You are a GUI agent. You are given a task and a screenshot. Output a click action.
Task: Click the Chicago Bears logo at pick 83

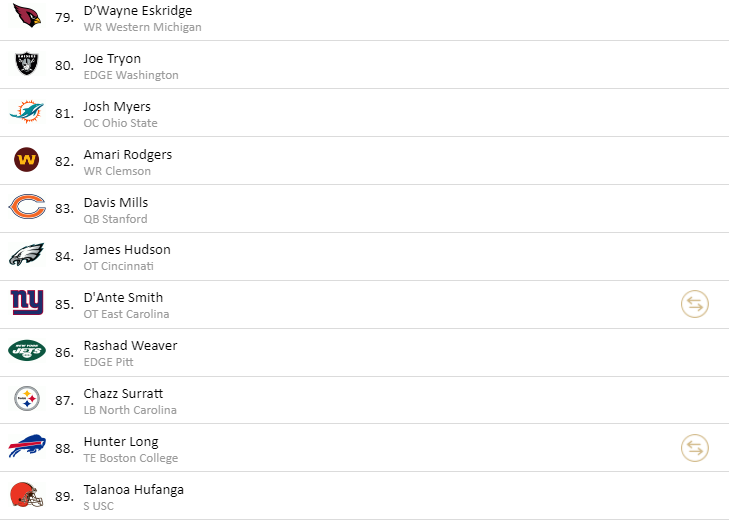pos(27,206)
